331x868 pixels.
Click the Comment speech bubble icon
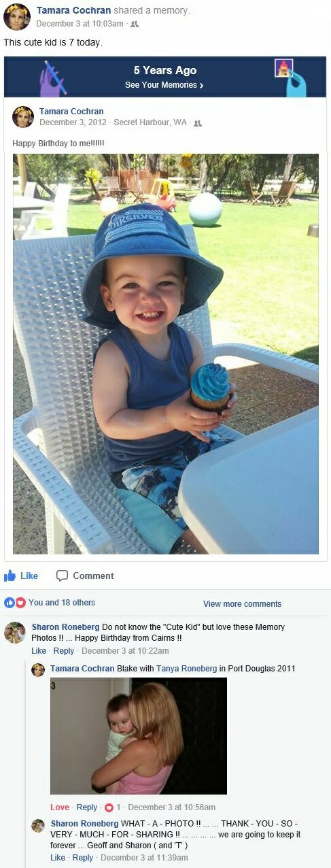[62, 575]
